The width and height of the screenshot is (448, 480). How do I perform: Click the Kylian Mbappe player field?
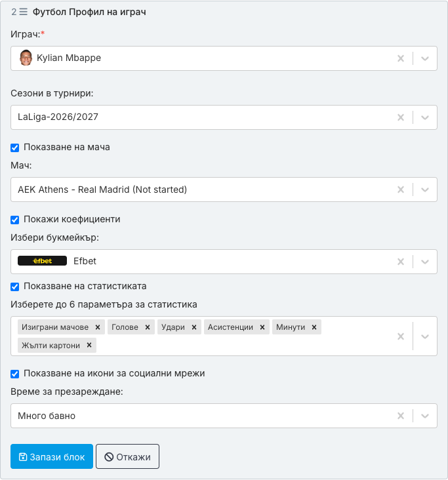224,58
